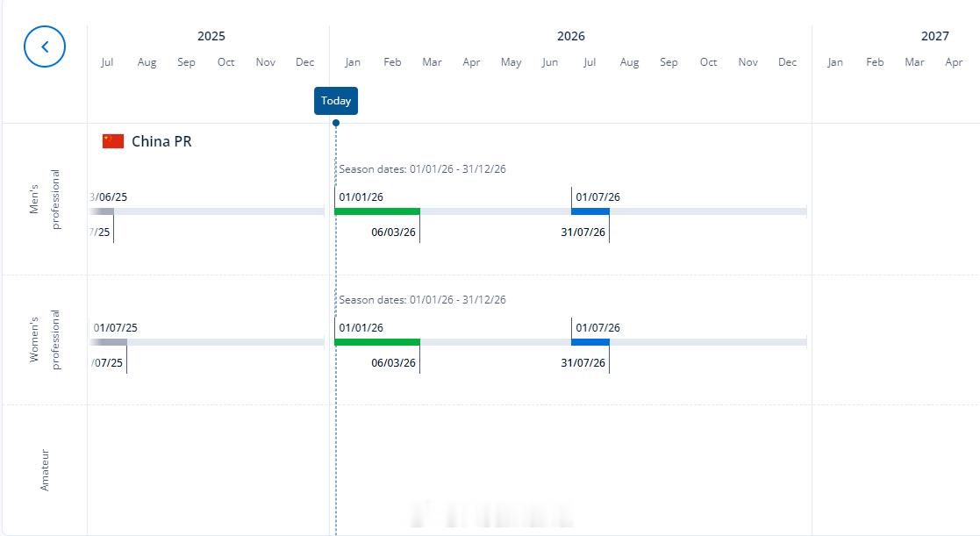Click Apr month label under 2027

click(954, 61)
